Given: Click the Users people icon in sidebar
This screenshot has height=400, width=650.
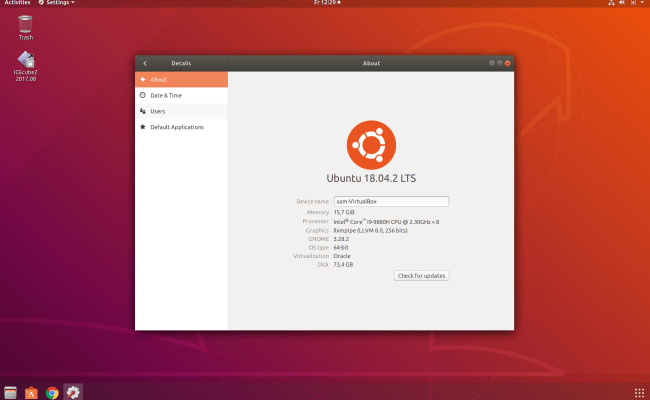Looking at the screenshot, I should click(143, 111).
